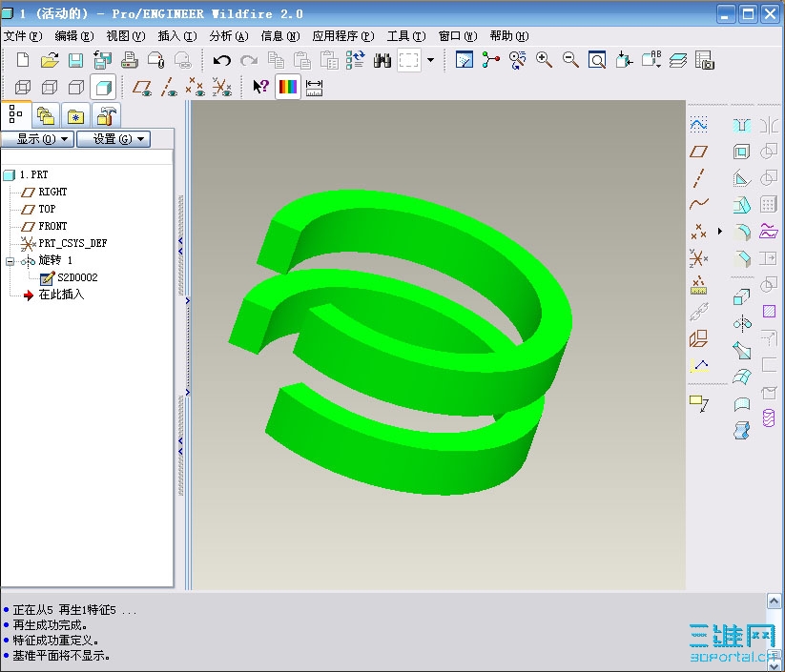Toggle datum points display
The width and height of the screenshot is (785, 672).
click(196, 88)
